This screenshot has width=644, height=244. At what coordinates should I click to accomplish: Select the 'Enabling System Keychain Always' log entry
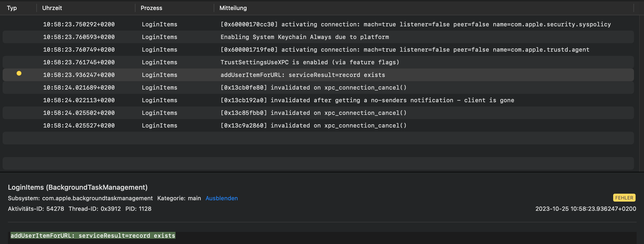(x=304, y=37)
